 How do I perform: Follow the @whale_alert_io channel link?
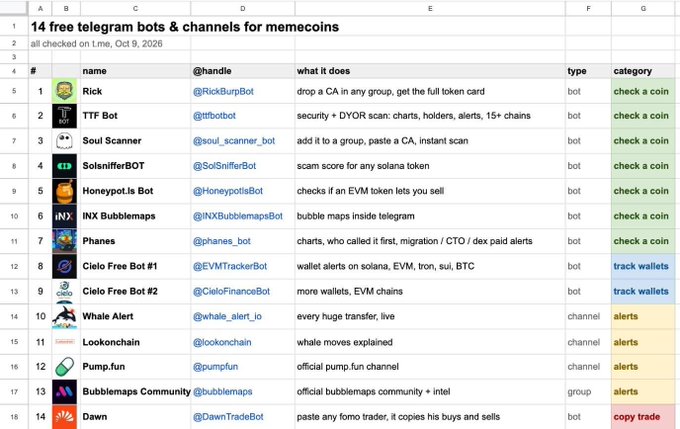[227, 316]
